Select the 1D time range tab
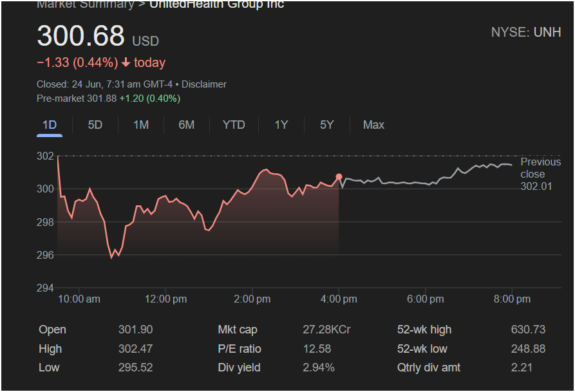The image size is (575, 392). point(50,125)
